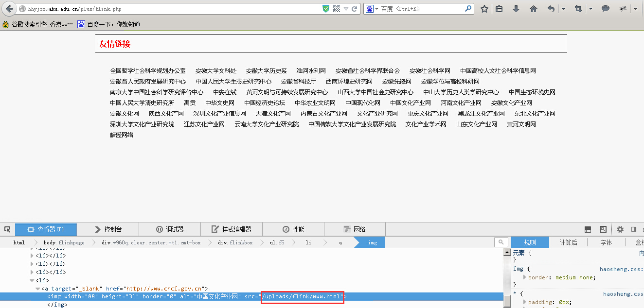Switch to the 样式编辑器 tab
644x308 pixels.
tap(232, 229)
